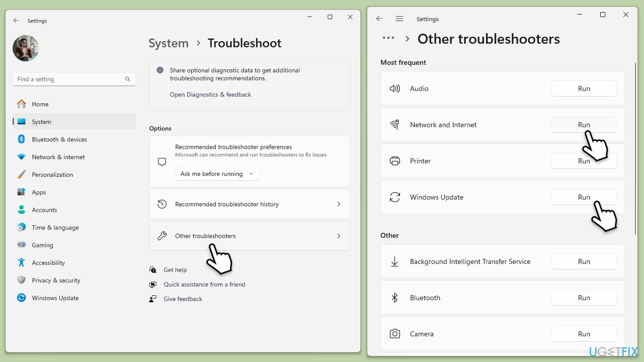Click the Get help icon
This screenshot has height=362, width=644.
pyautogui.click(x=153, y=270)
